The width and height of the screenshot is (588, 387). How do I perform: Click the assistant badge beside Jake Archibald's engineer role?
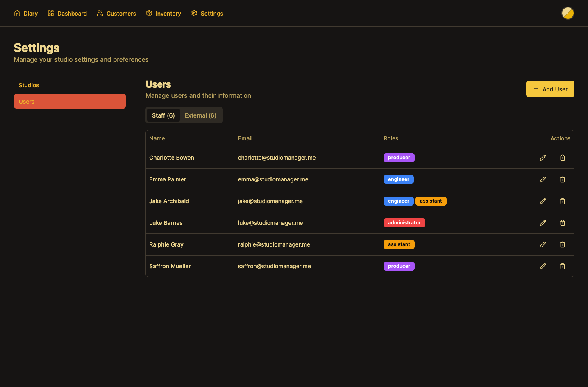[x=431, y=201]
